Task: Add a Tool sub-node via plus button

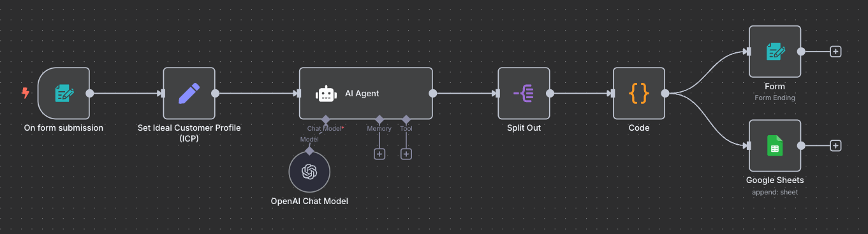Action: tap(406, 154)
